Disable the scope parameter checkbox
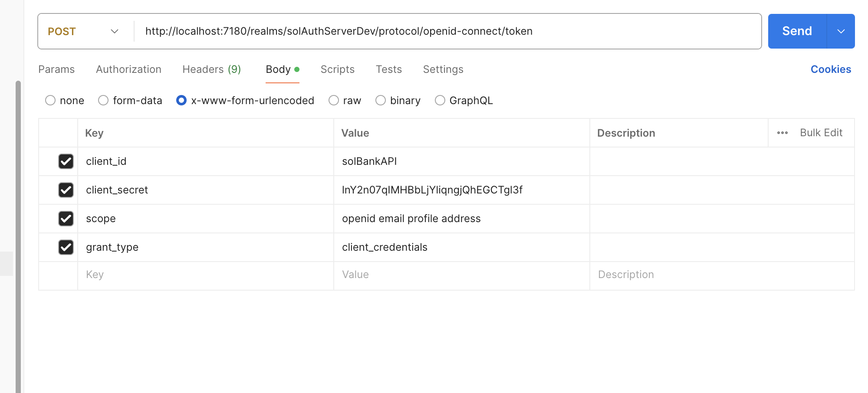868x393 pixels. click(x=66, y=219)
